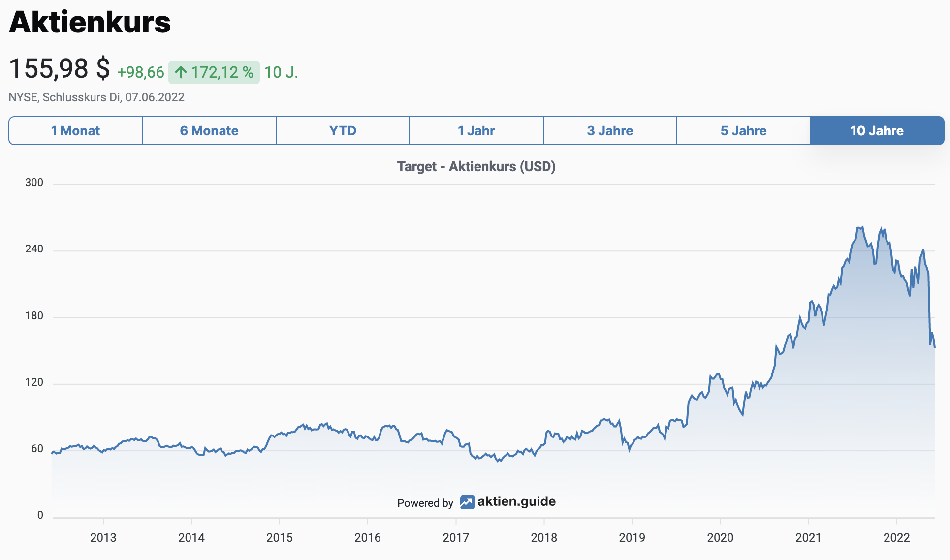
Task: Click the 2019 x-axis label
Action: (632, 538)
